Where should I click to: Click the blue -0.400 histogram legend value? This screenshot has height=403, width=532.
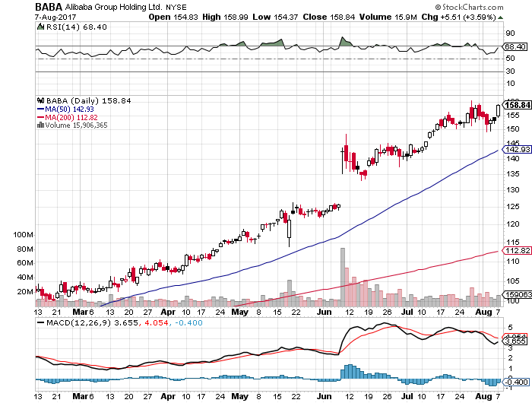coord(188,322)
